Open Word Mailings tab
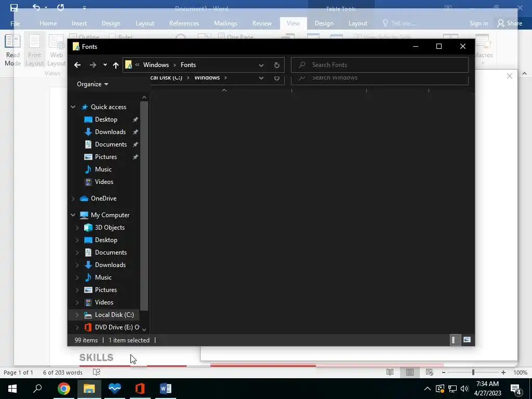 225,23
